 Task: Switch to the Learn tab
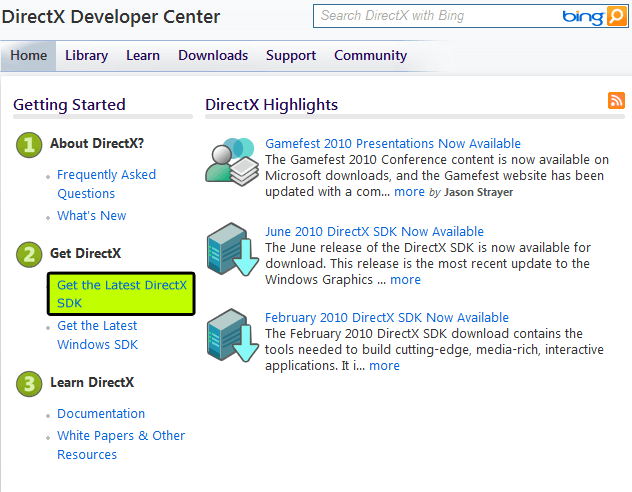point(143,56)
